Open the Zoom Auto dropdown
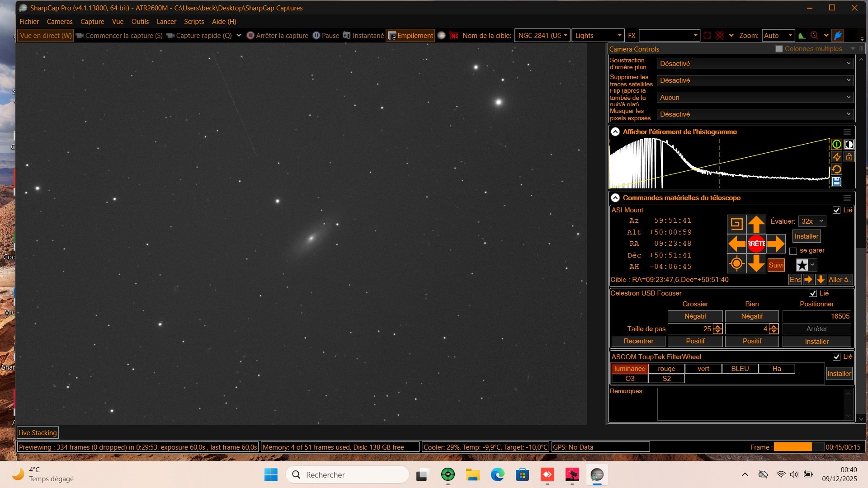868x488 pixels. point(778,35)
